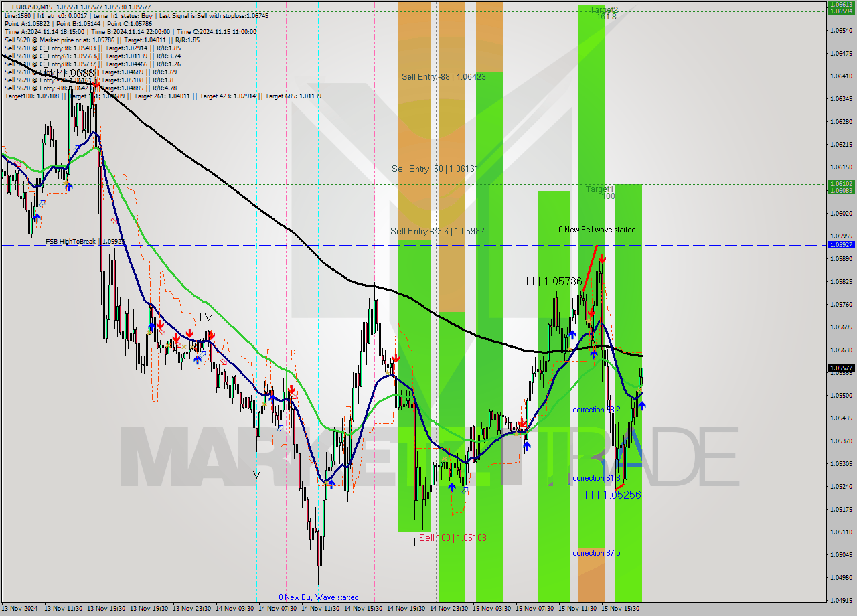The width and height of the screenshot is (857, 616).
Task: Click the green 1.06102 price tag
Action: point(841,184)
